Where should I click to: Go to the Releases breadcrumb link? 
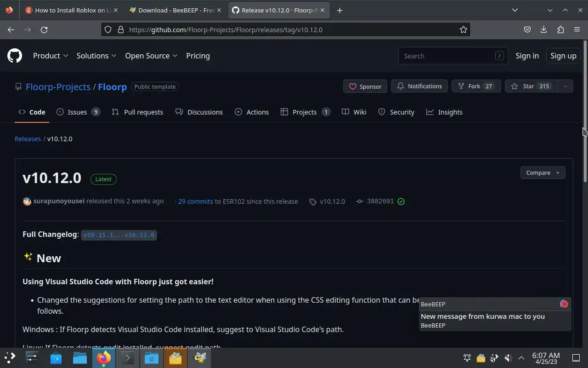pos(28,138)
